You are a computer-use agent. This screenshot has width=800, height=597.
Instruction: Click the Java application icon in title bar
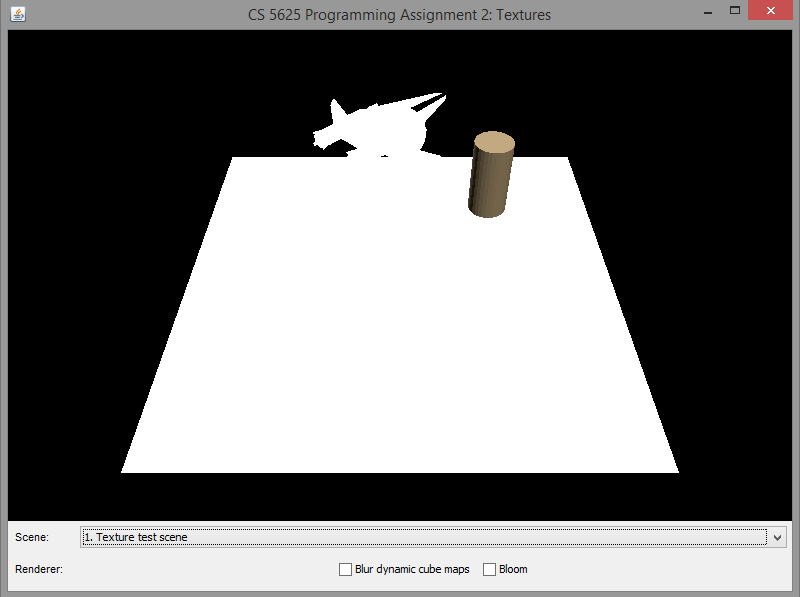pyautogui.click(x=18, y=14)
